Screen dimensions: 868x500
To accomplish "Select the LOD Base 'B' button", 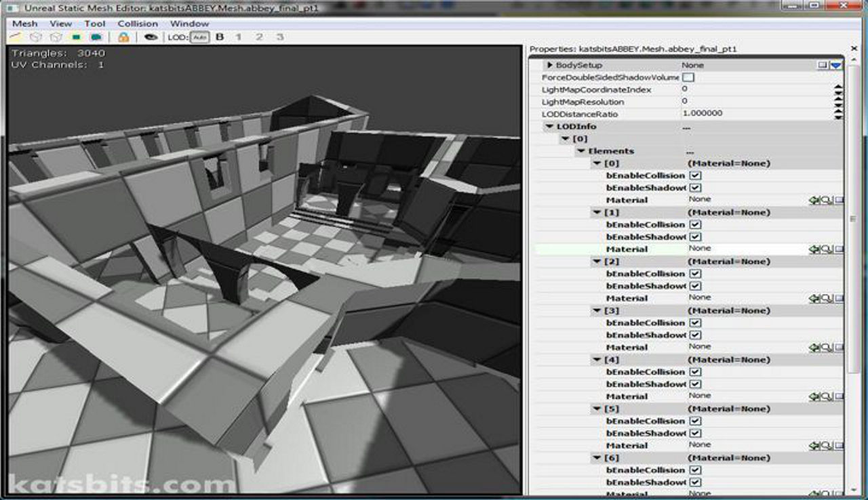I will (220, 37).
